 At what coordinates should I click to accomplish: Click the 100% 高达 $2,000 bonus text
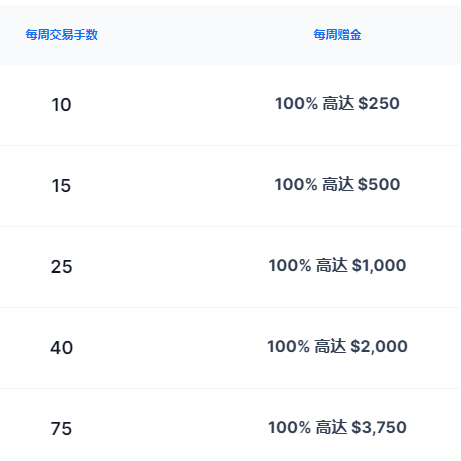(x=337, y=346)
